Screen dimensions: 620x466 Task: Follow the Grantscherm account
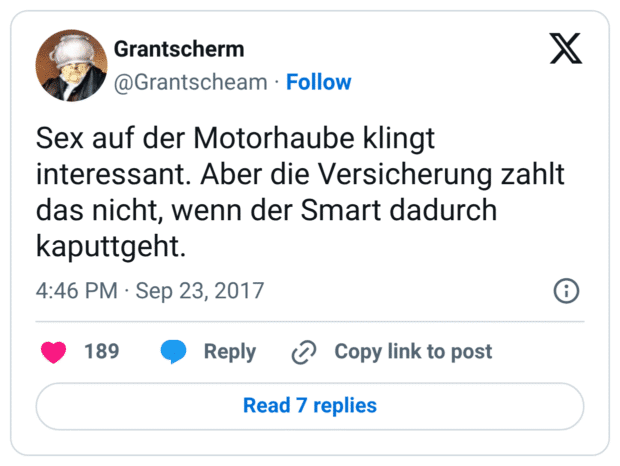319,82
